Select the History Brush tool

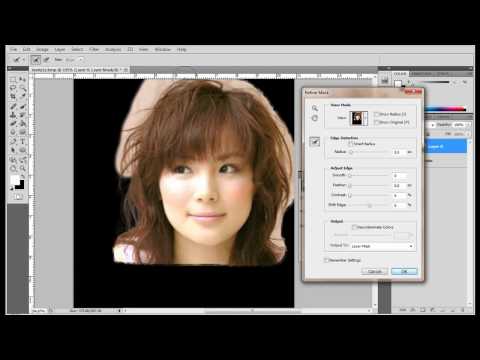22,115
